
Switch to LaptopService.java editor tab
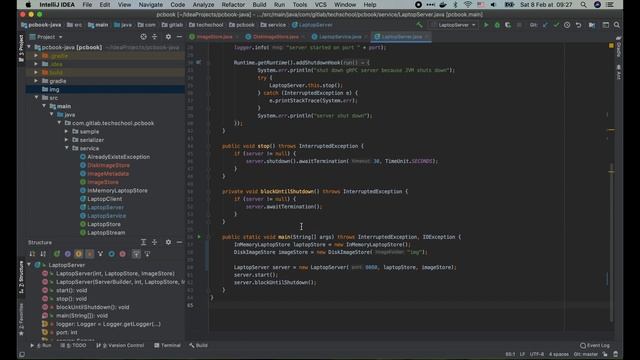340,37
